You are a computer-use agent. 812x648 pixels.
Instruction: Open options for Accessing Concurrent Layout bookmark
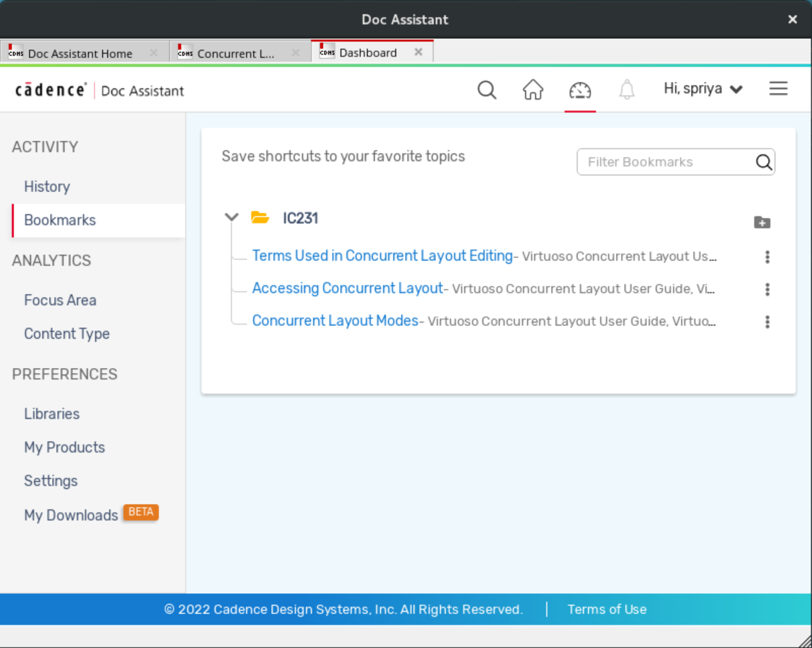767,290
